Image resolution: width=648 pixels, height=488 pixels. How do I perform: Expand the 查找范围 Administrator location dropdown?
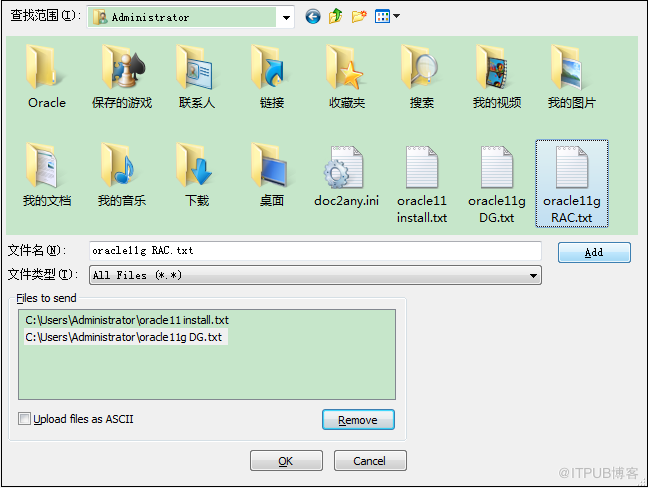pyautogui.click(x=286, y=17)
